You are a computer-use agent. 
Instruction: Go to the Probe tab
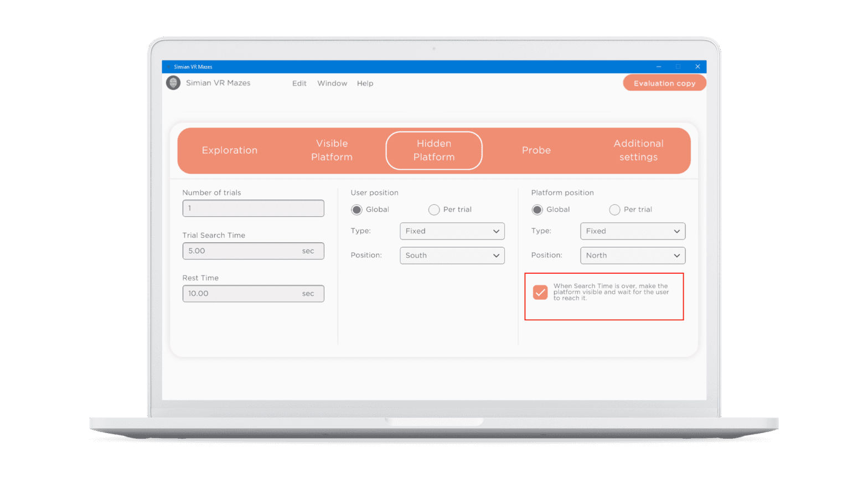536,150
